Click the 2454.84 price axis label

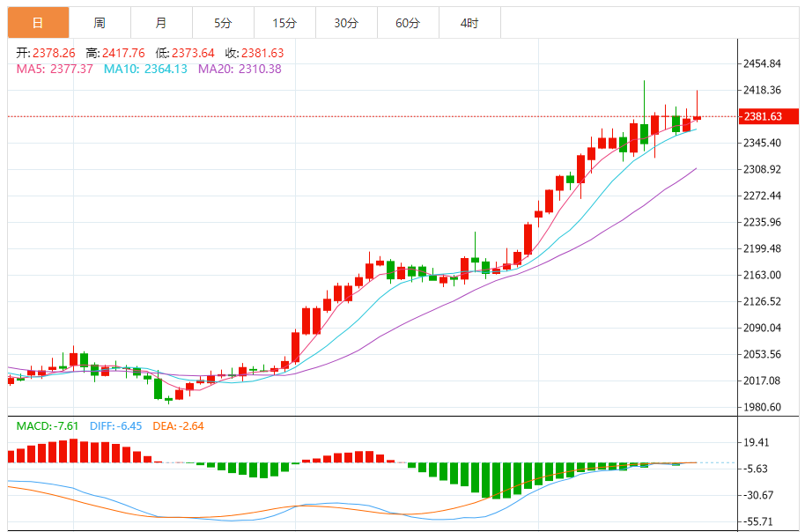tap(762, 63)
